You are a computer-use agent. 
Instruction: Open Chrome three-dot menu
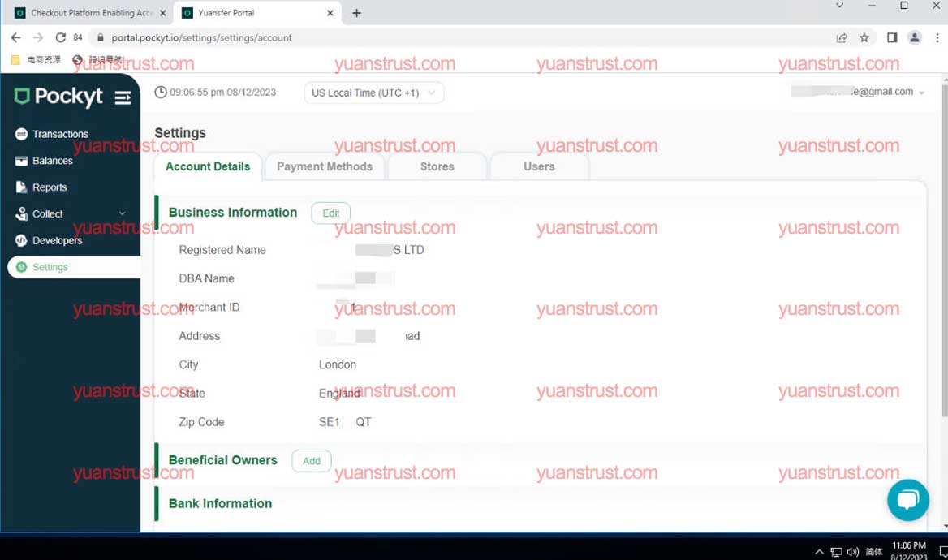click(937, 37)
